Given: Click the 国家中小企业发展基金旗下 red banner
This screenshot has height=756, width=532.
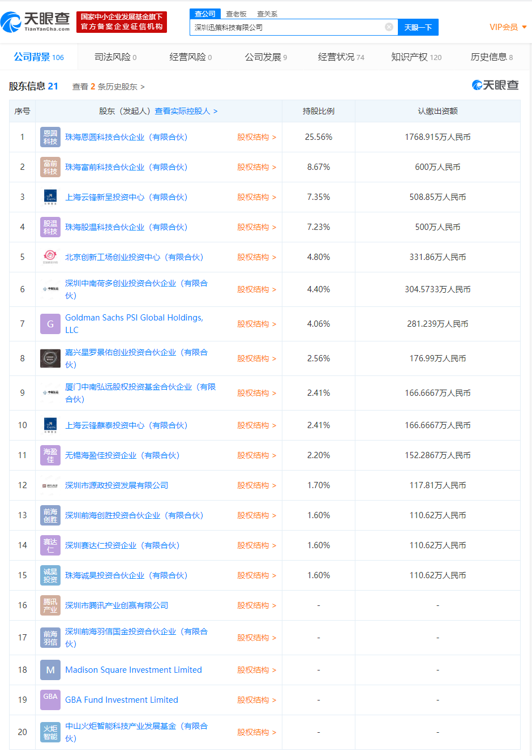Looking at the screenshot, I should tap(122, 22).
